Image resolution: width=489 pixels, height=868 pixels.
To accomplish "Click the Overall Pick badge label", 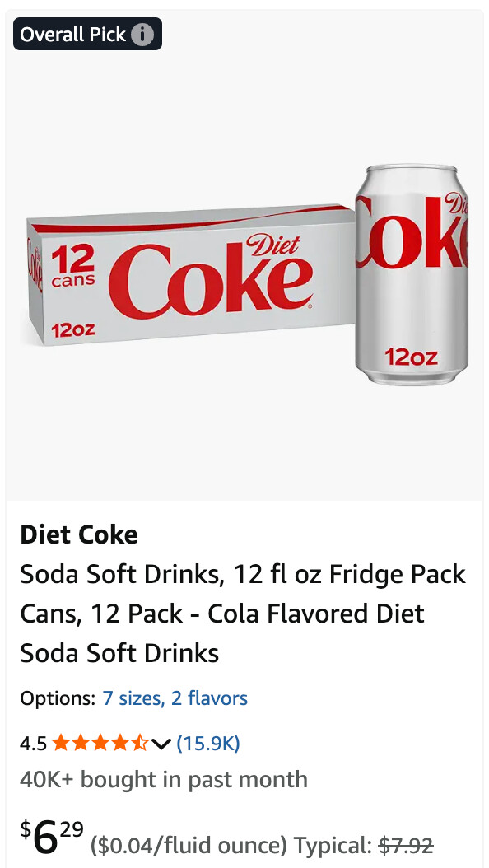I will point(73,35).
